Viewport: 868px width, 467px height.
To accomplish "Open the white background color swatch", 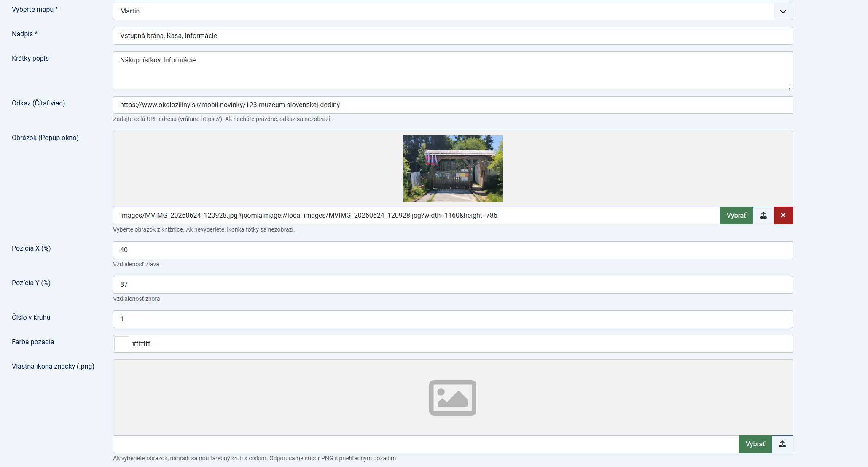I will pos(122,344).
